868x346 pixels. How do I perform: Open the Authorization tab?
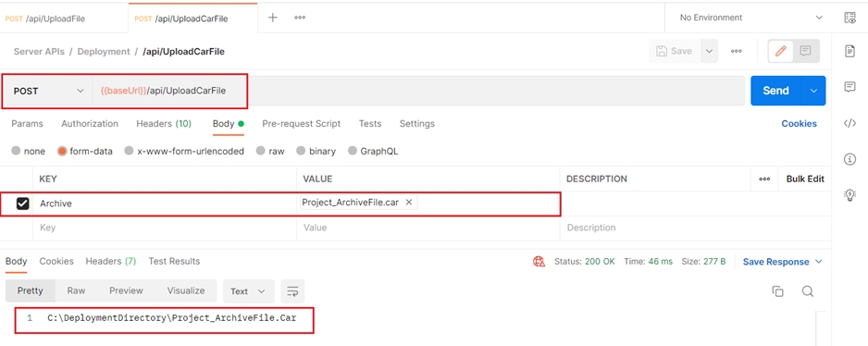pyautogui.click(x=90, y=123)
